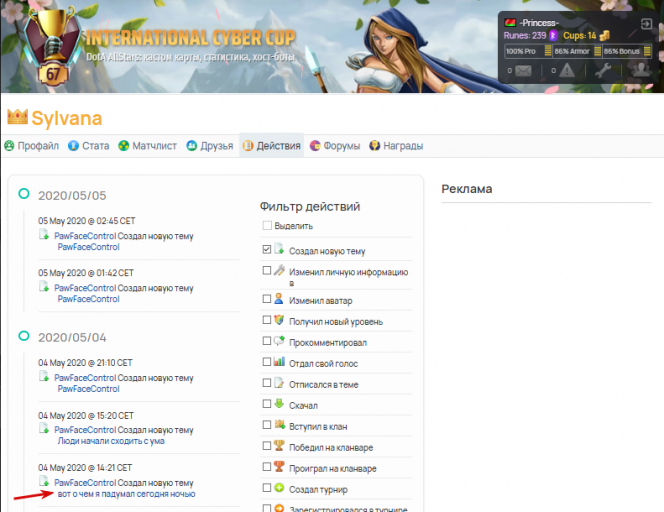Image resolution: width=664 pixels, height=512 pixels.
Task: Open the wrench settings icon
Action: coord(603,70)
